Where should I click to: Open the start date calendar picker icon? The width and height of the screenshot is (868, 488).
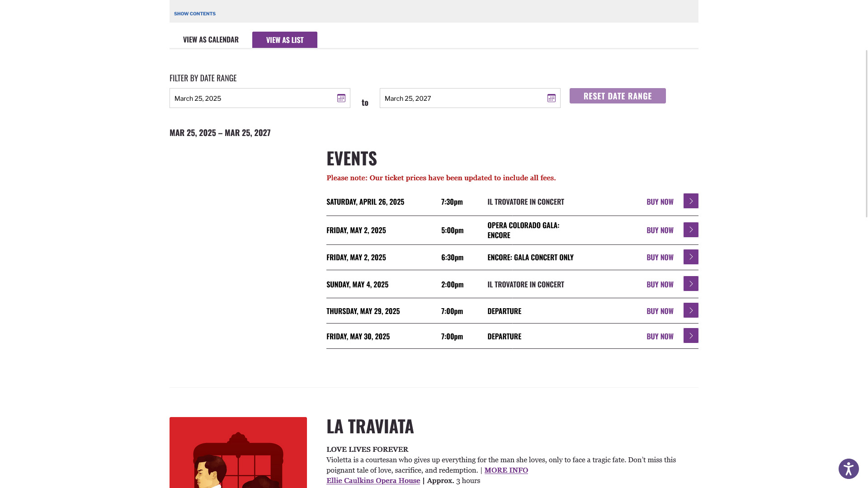(341, 98)
